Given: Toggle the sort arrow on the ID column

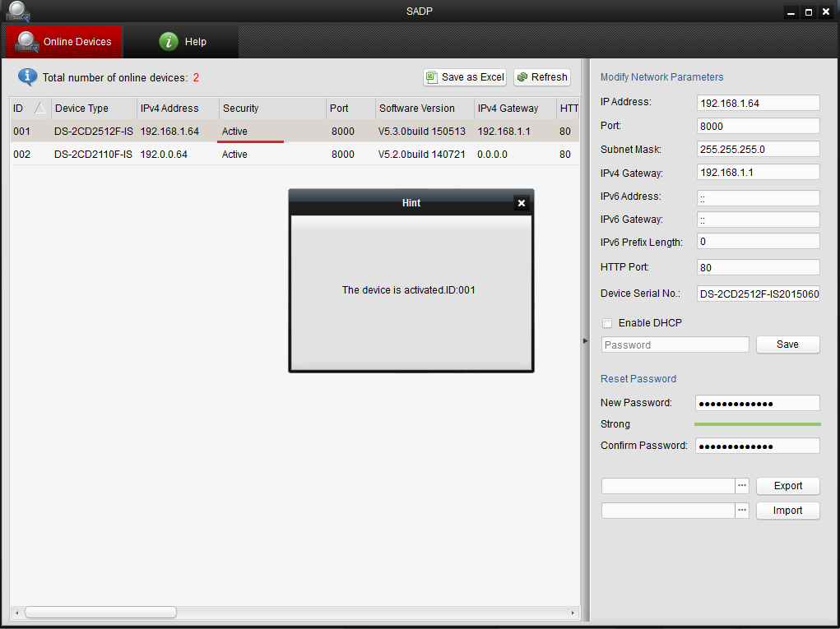Looking at the screenshot, I should [x=39, y=108].
